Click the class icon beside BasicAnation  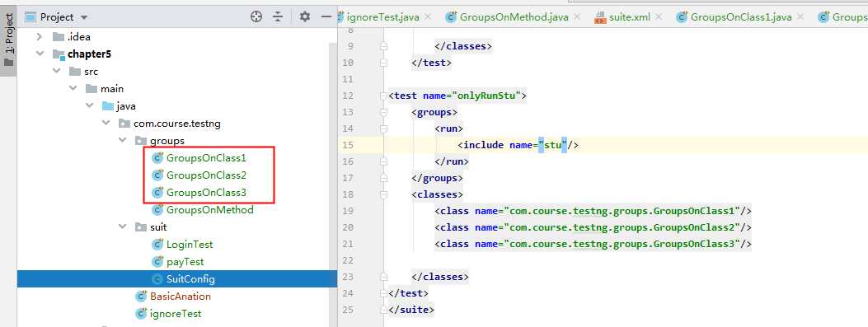pyautogui.click(x=141, y=296)
